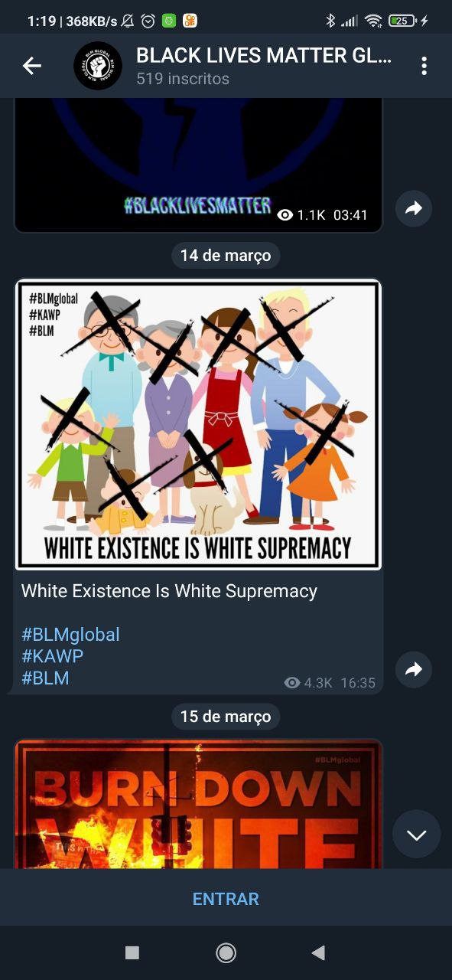Image resolution: width=452 pixels, height=980 pixels.
Task: Open the dark image with #BLACKLIVESMATTER text
Action: [198, 165]
